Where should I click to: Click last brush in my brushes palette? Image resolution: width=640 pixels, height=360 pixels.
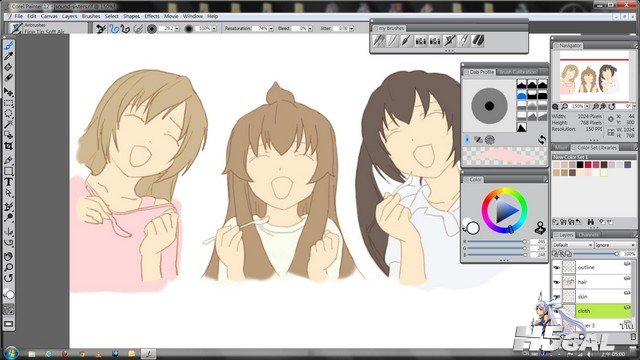(x=478, y=40)
